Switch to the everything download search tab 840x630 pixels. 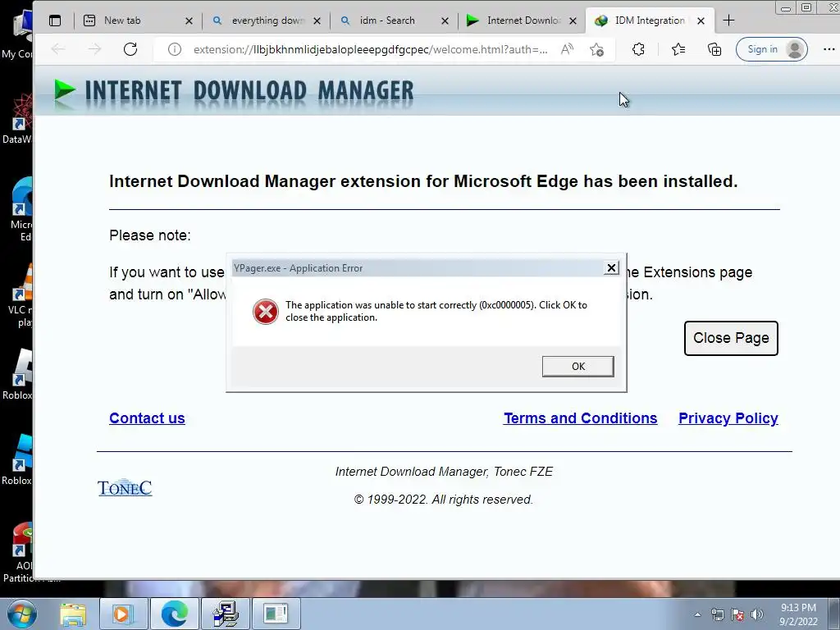266,21
